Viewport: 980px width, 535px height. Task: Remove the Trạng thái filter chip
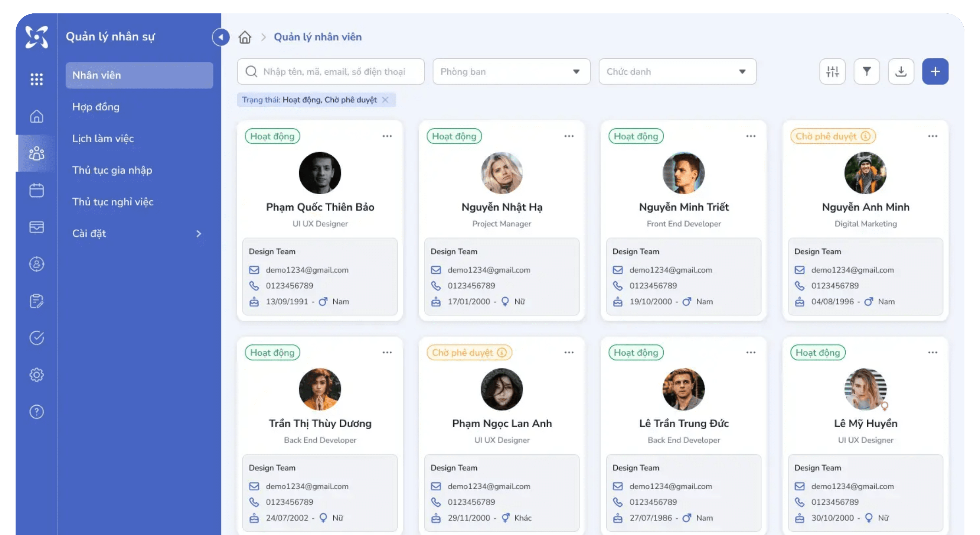[385, 100]
